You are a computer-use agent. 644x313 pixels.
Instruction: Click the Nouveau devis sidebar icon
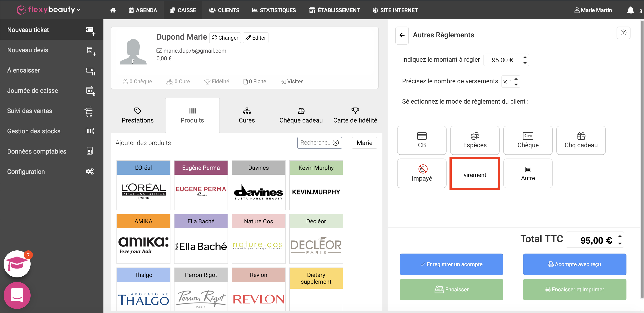91,51
